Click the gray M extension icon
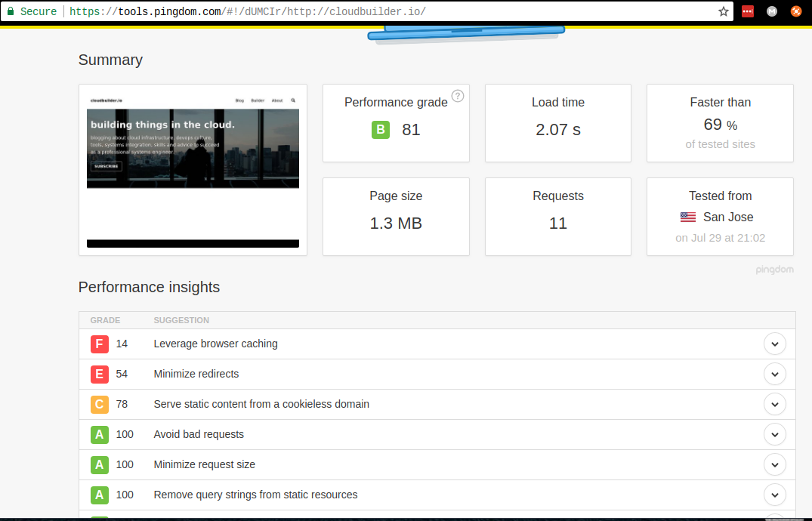The height and width of the screenshot is (521, 812). coord(772,11)
